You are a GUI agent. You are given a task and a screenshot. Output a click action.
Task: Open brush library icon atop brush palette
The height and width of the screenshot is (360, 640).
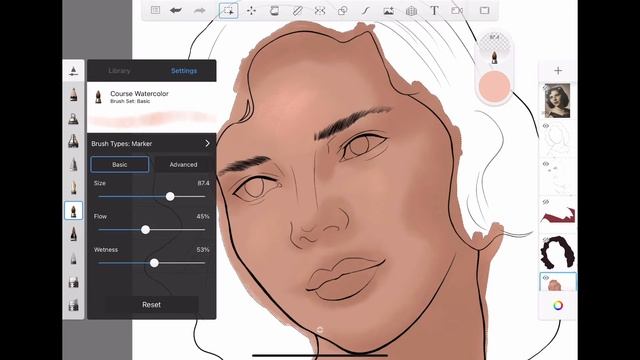click(x=73, y=71)
